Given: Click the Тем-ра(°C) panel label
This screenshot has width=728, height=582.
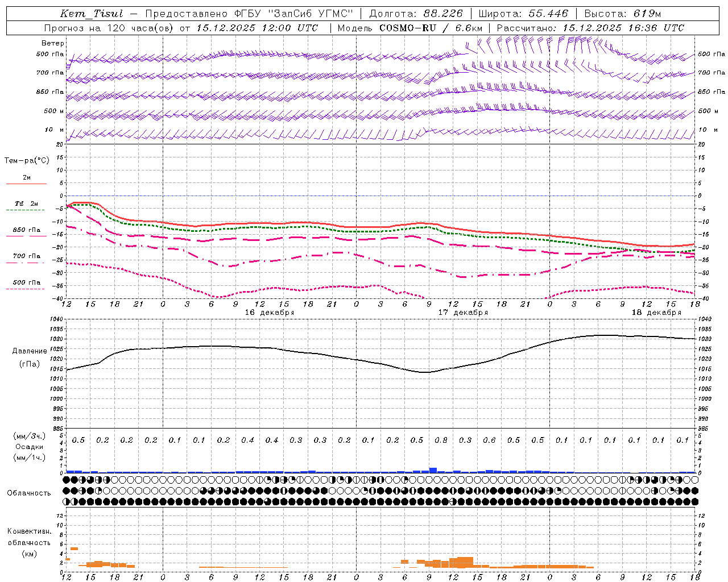Looking at the screenshot, I should coord(27,161).
